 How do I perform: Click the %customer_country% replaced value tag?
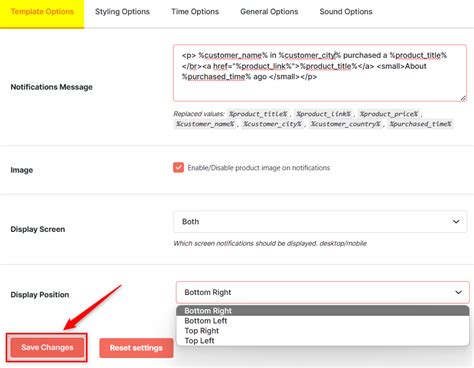(x=345, y=124)
